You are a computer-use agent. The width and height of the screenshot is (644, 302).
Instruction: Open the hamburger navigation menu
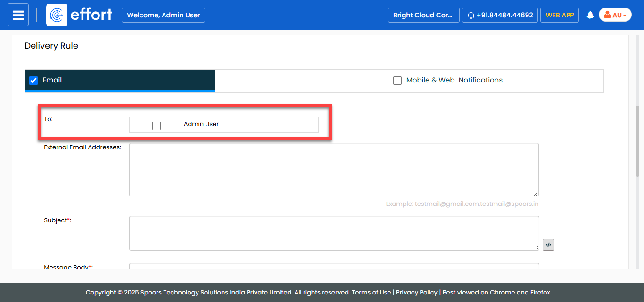pyautogui.click(x=18, y=15)
